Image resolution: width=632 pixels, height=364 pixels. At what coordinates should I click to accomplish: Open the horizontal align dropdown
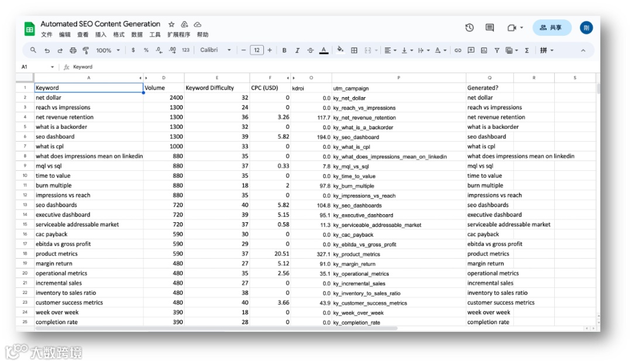[390, 50]
